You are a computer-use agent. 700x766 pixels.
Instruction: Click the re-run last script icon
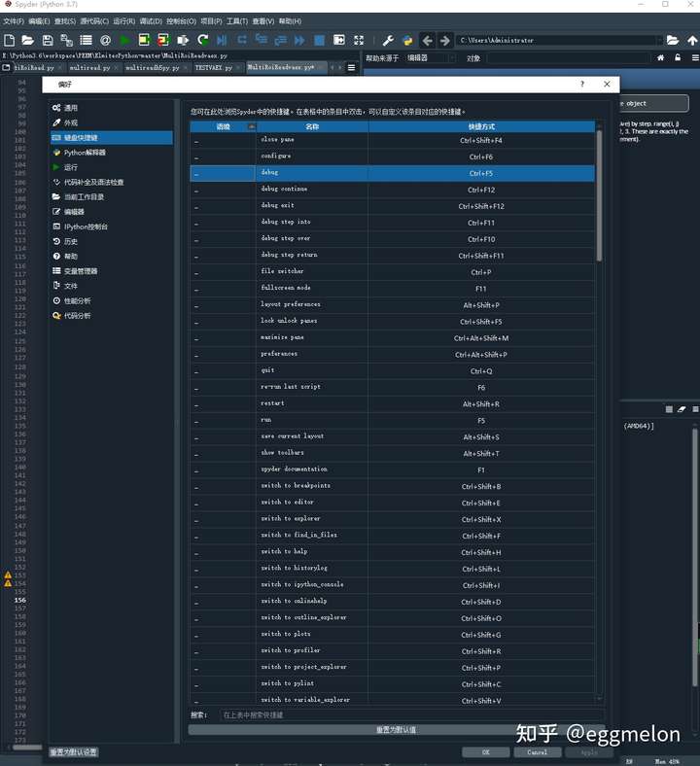coord(203,40)
